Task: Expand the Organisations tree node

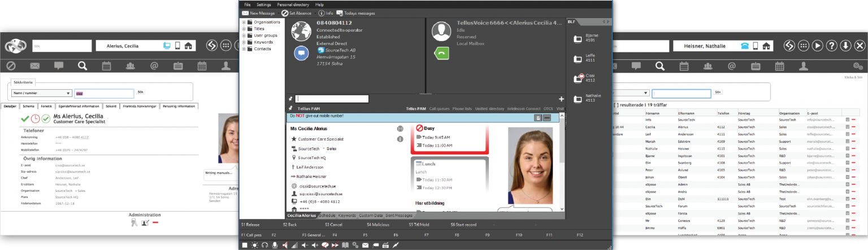Action: [x=244, y=22]
